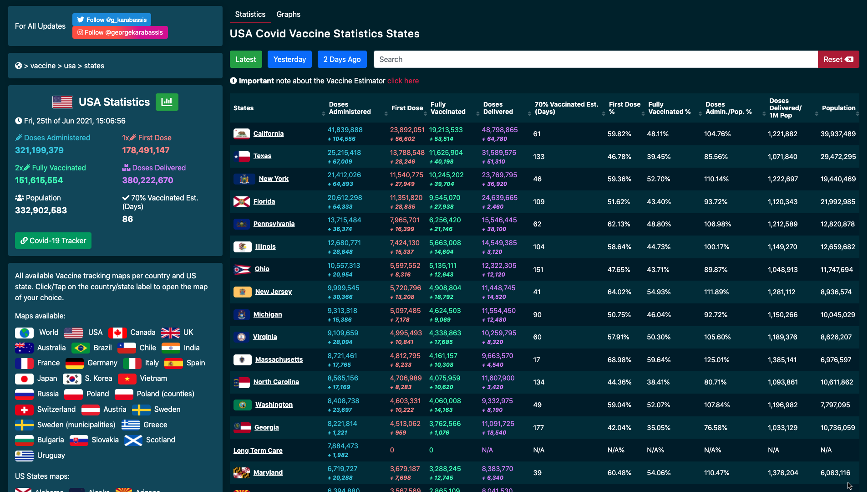Click the New York state flag icon
Image resolution: width=868 pixels, height=492 pixels.
tap(244, 179)
